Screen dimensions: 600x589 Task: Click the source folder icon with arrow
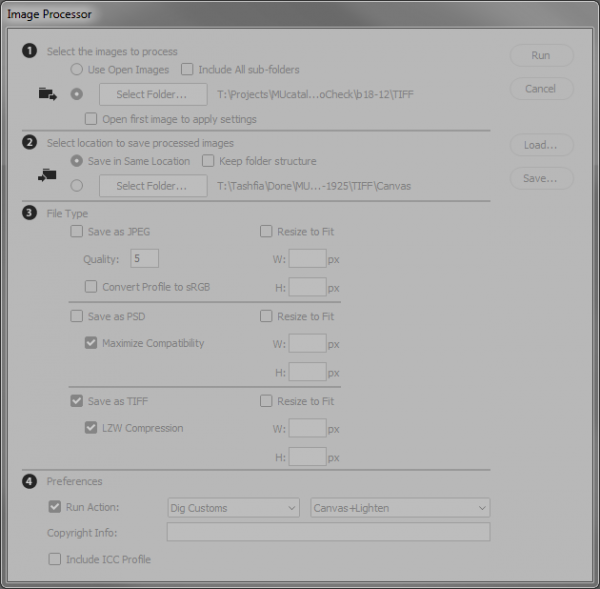(47, 94)
